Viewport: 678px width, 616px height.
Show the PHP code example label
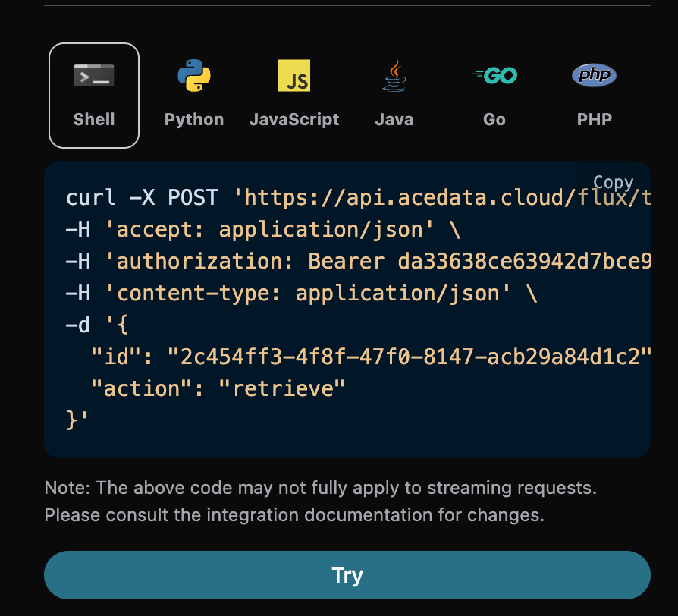pos(594,120)
